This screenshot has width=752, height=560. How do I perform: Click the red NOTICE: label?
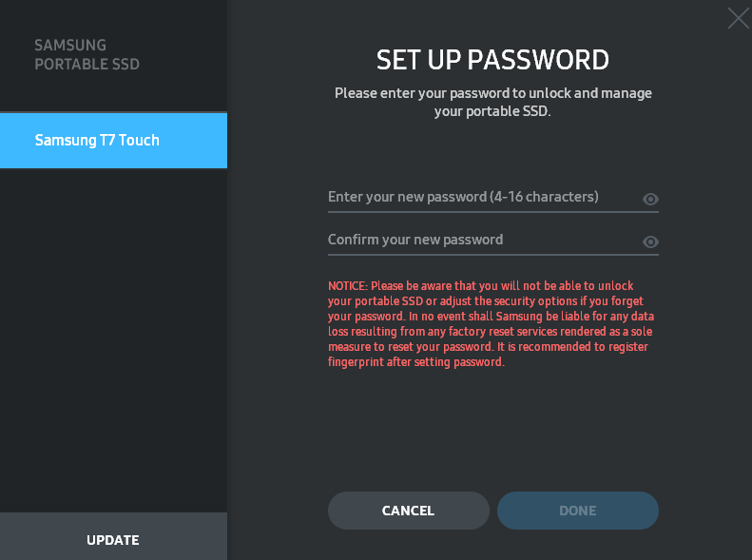point(348,286)
